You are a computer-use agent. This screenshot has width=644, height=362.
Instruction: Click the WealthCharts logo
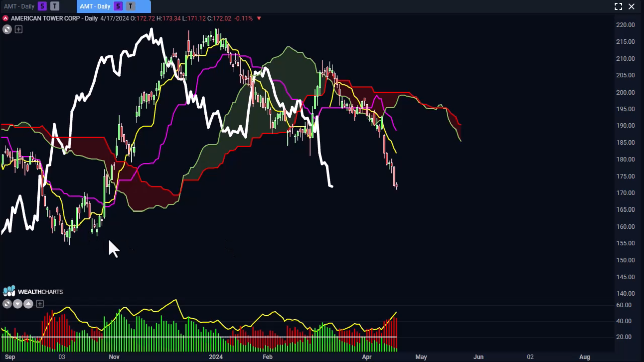(x=33, y=291)
